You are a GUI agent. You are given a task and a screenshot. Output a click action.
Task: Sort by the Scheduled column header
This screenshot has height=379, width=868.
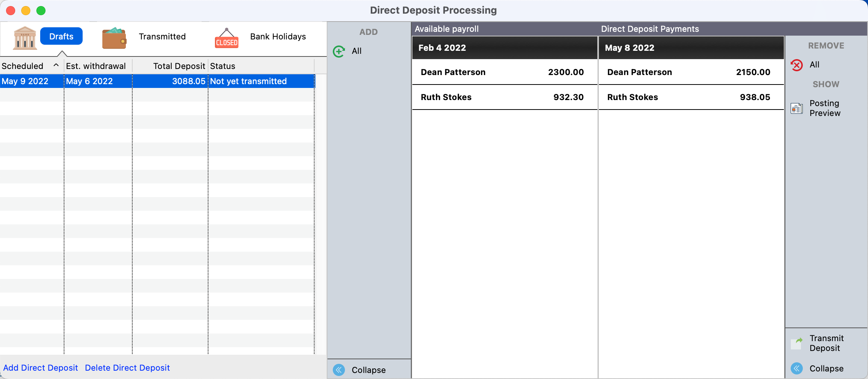pos(23,66)
